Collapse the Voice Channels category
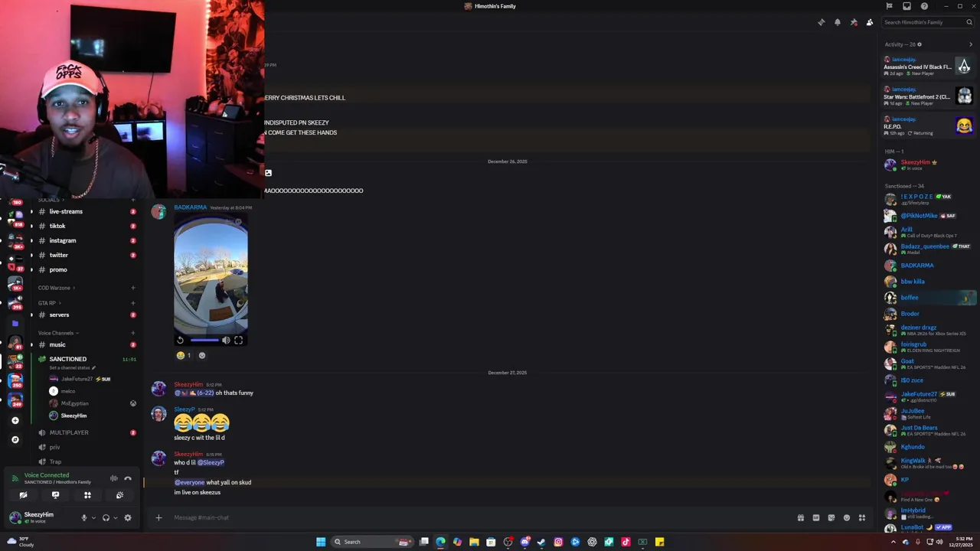 click(x=58, y=333)
